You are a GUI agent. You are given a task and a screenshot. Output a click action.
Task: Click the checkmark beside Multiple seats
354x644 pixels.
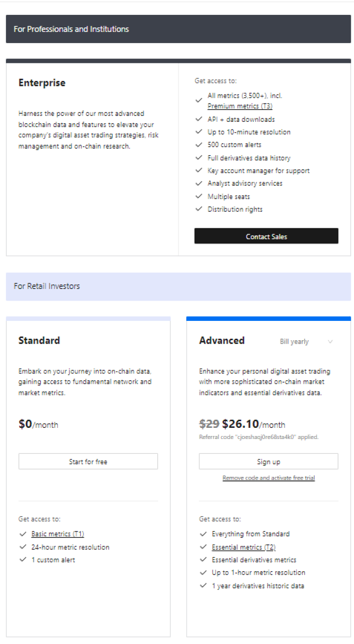click(x=199, y=196)
